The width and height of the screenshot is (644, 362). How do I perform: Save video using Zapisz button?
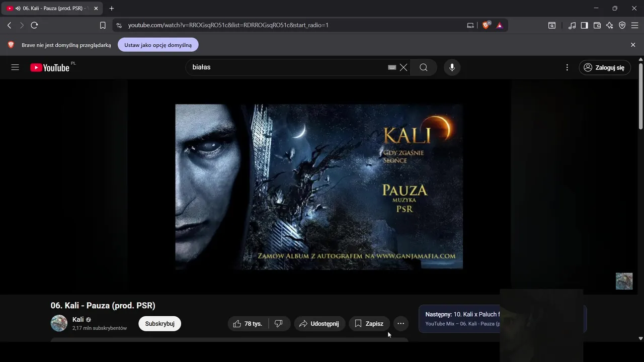[369, 324]
